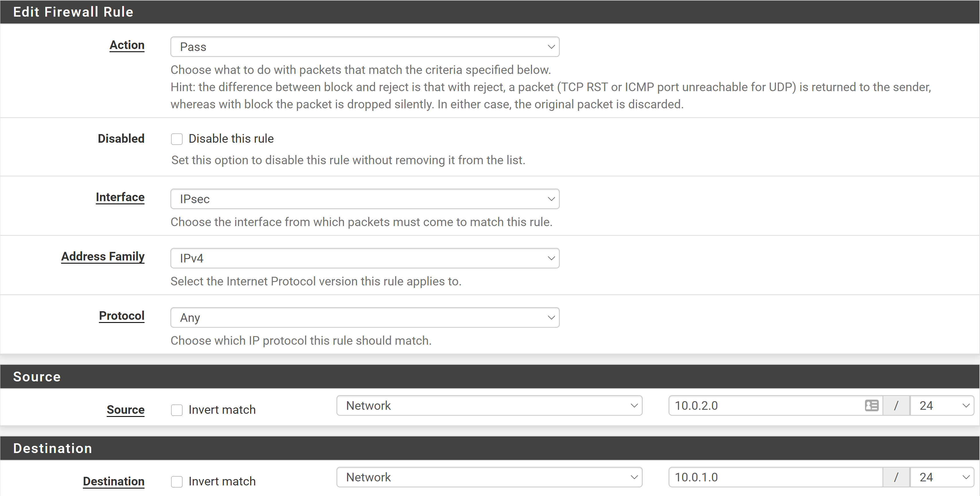Open the Destination type Network dropdown
The image size is (980, 496).
489,477
